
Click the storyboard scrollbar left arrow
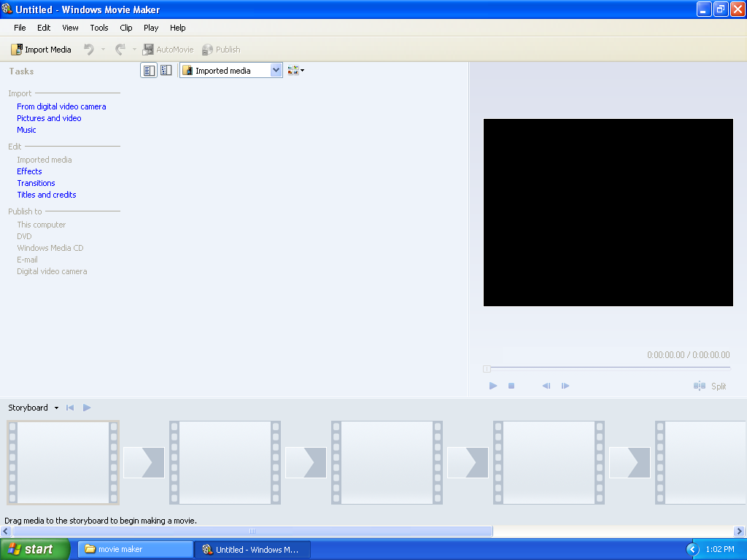click(x=6, y=531)
